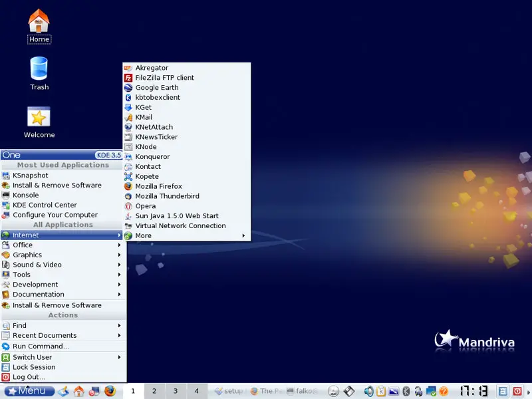Expand the Sound & Video category
The image size is (532, 399).
tap(62, 265)
